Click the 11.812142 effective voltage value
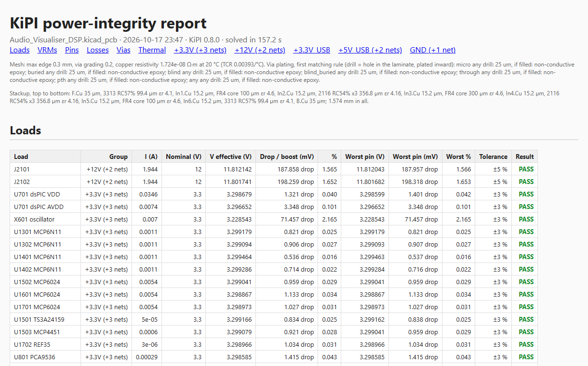The image size is (588, 366). (237, 169)
